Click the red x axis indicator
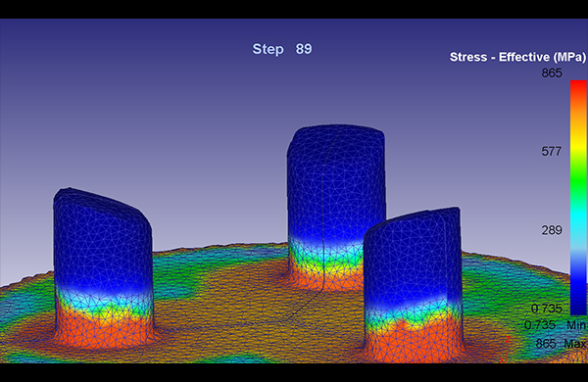The height and width of the screenshot is (382, 588). point(502,359)
